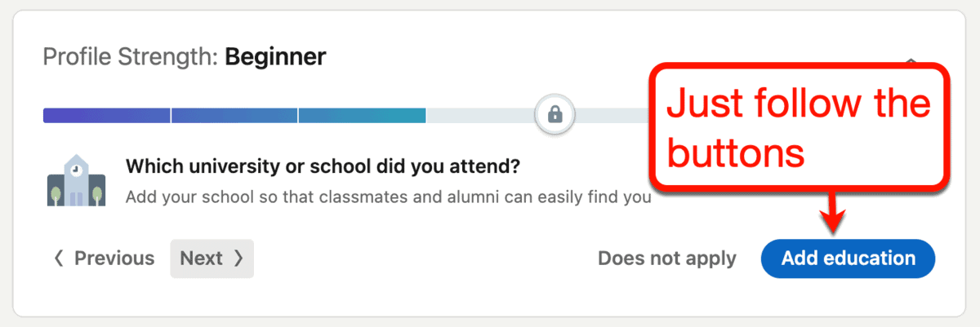Click the blue Add education button

(x=848, y=259)
